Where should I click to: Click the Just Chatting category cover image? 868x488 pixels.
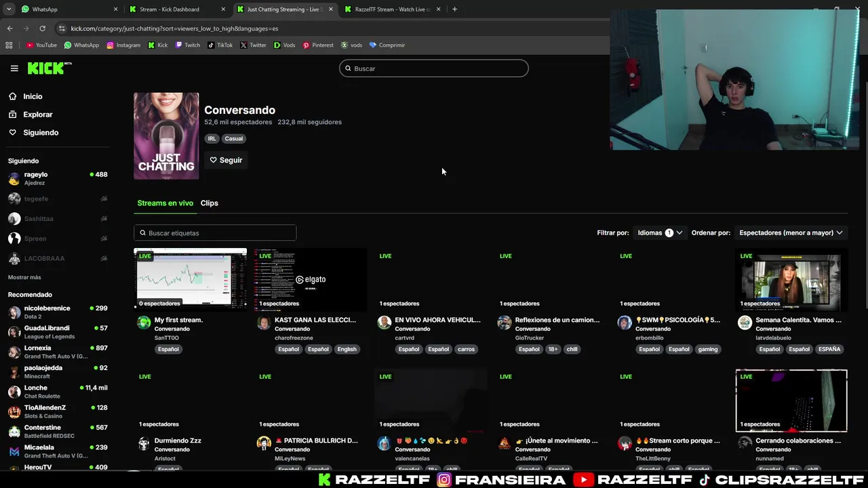pos(166,136)
